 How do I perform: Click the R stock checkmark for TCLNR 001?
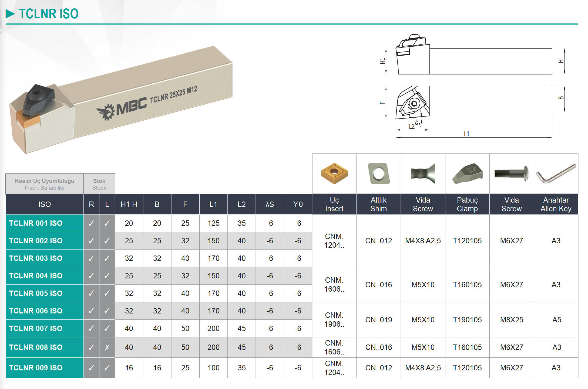pos(91,223)
